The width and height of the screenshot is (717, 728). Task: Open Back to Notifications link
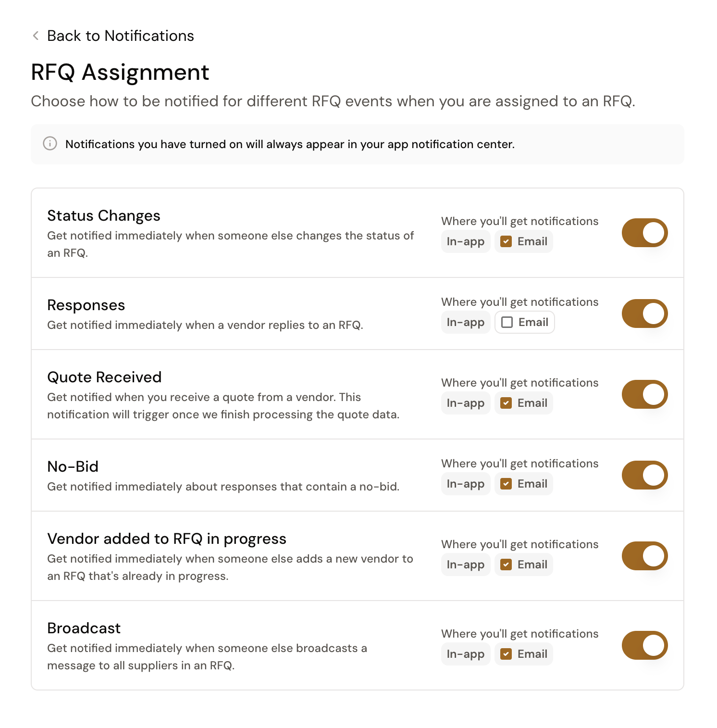(120, 36)
